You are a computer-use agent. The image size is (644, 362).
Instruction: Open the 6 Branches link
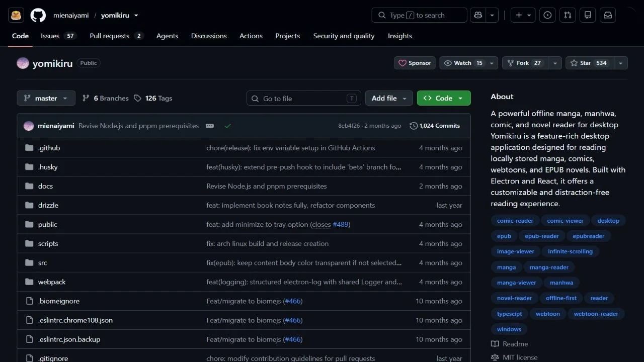[106, 98]
